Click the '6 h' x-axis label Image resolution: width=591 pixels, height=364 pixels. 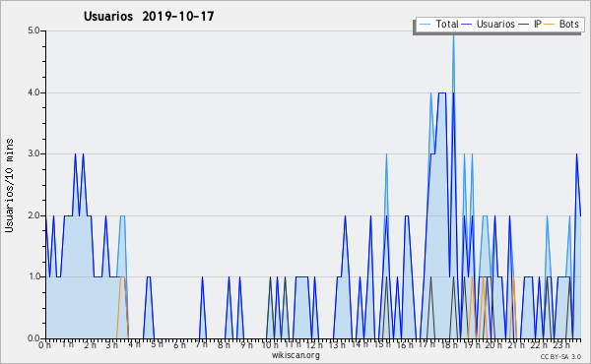pyautogui.click(x=179, y=344)
